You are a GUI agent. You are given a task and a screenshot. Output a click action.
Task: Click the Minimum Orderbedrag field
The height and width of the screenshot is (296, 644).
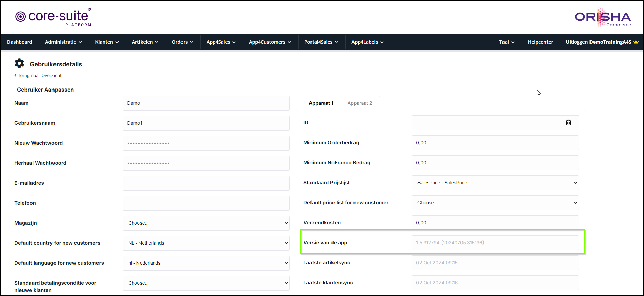(495, 143)
